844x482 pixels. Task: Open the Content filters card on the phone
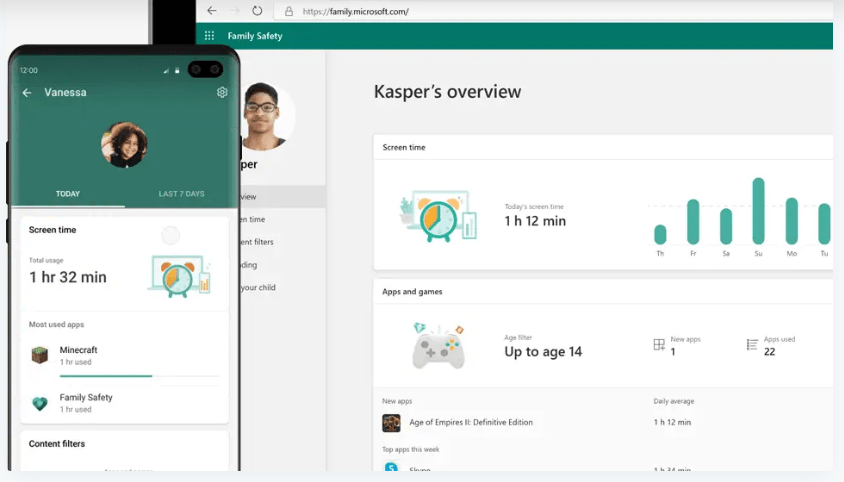coord(124,450)
